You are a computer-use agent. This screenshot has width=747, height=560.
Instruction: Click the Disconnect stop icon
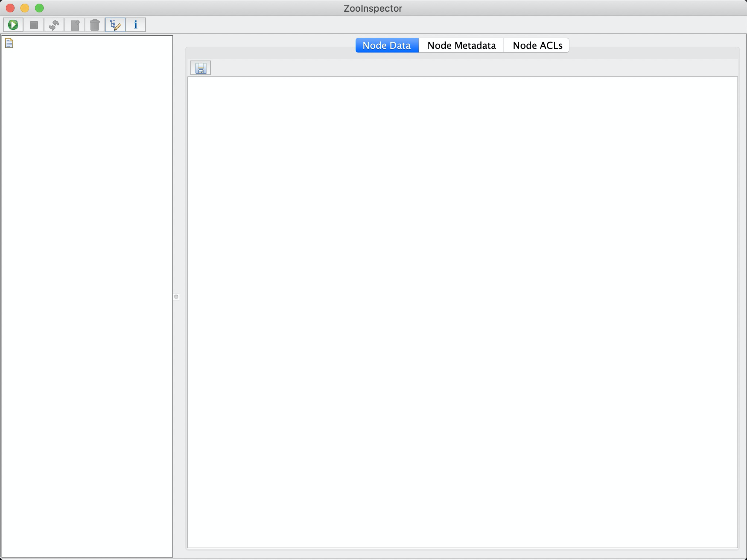(x=34, y=25)
